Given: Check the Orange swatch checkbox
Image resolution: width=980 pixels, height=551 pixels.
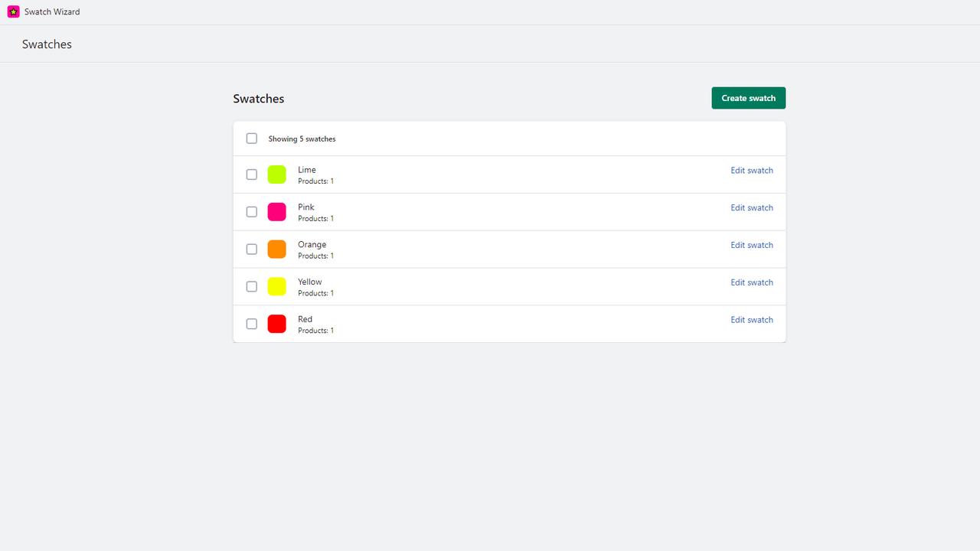Looking at the screenshot, I should (251, 249).
